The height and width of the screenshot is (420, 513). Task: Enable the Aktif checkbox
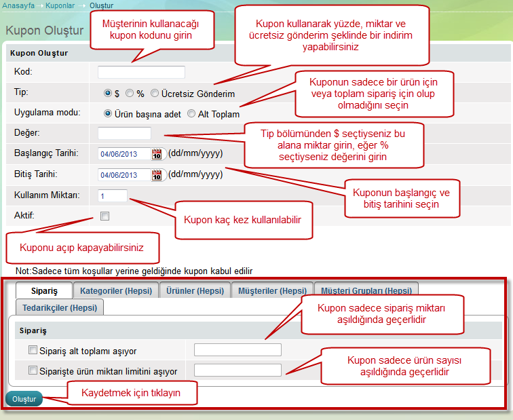pyautogui.click(x=104, y=216)
